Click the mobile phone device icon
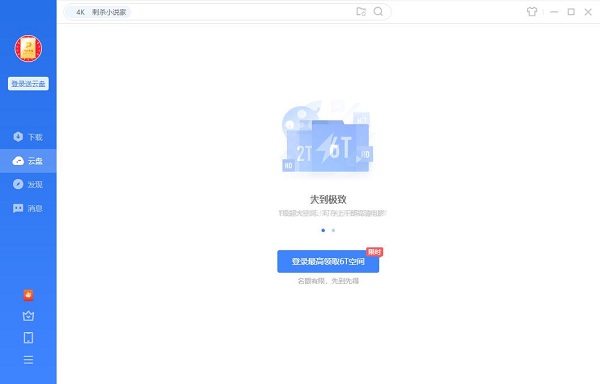 pos(28,338)
